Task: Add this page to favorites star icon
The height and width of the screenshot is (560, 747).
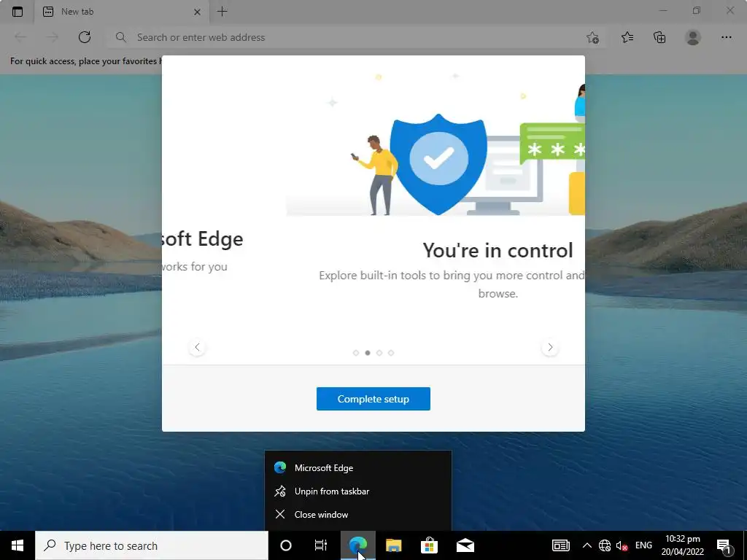Action: coord(592,38)
